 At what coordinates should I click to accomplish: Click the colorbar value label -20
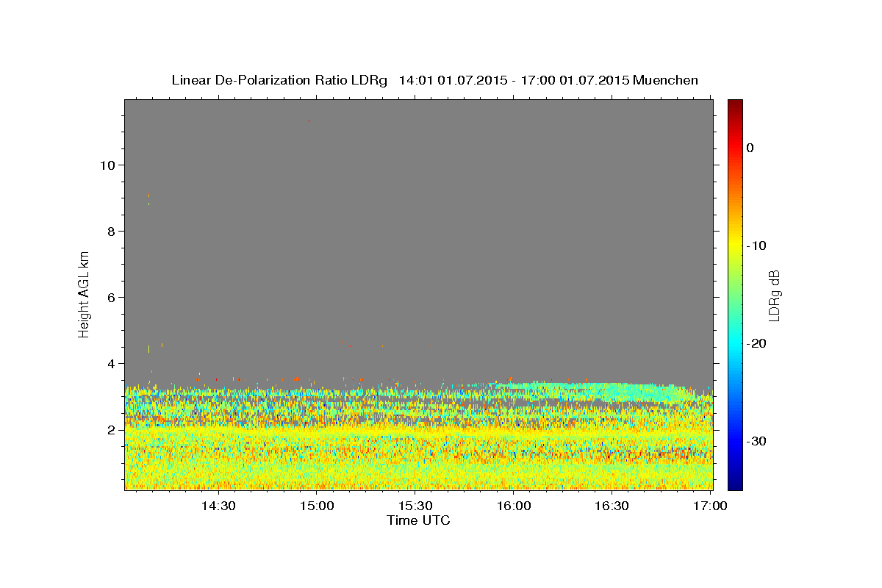pyautogui.click(x=756, y=343)
